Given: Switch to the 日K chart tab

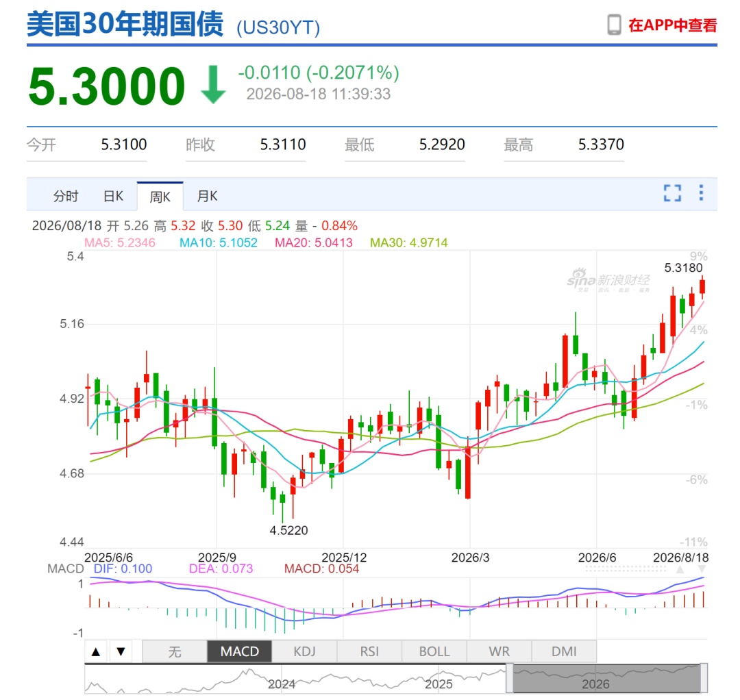Looking at the screenshot, I should coord(113,196).
